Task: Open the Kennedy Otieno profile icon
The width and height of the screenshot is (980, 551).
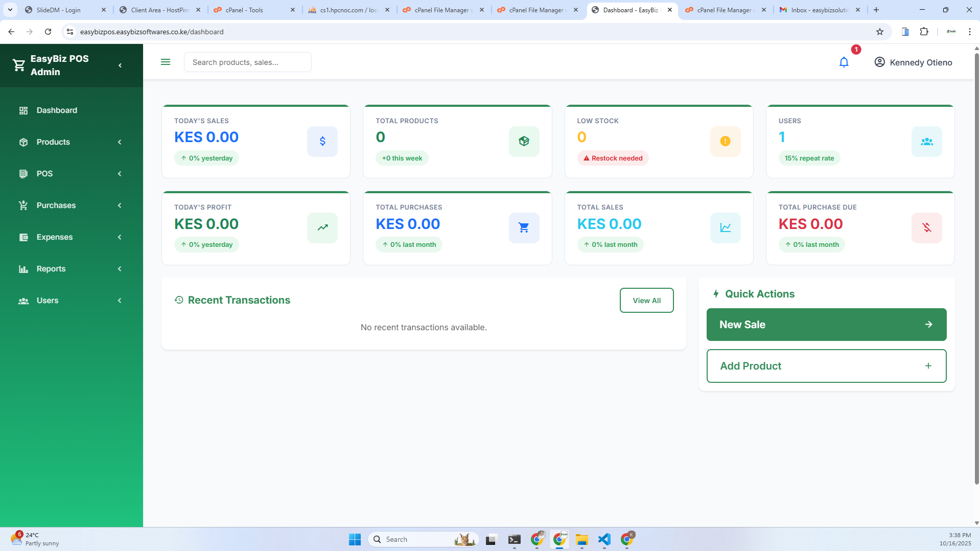Action: tap(879, 62)
